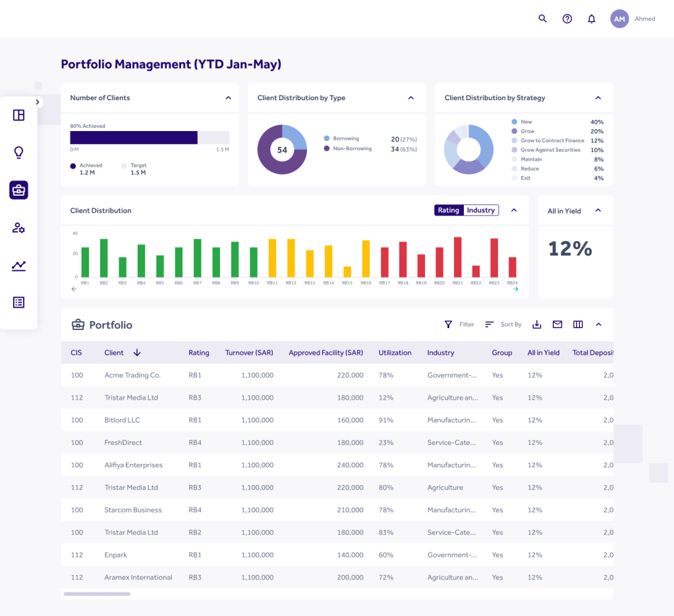Collapse the Client Distribution by Strategy card

point(598,98)
